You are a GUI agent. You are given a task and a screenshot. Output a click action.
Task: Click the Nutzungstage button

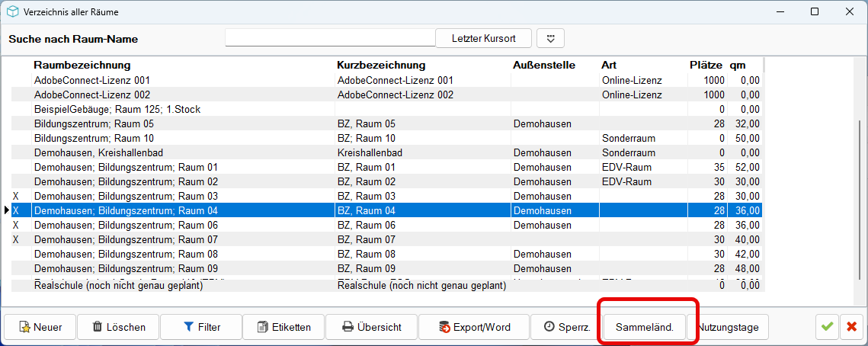click(x=727, y=327)
